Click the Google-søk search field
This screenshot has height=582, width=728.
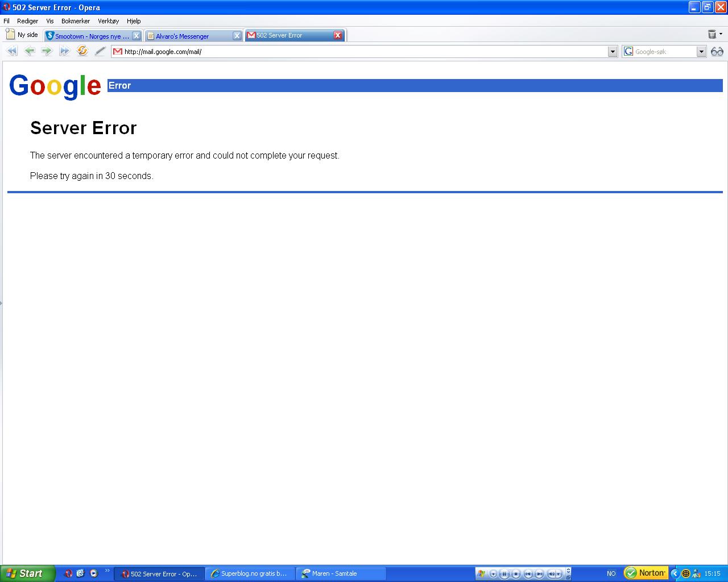pos(664,51)
